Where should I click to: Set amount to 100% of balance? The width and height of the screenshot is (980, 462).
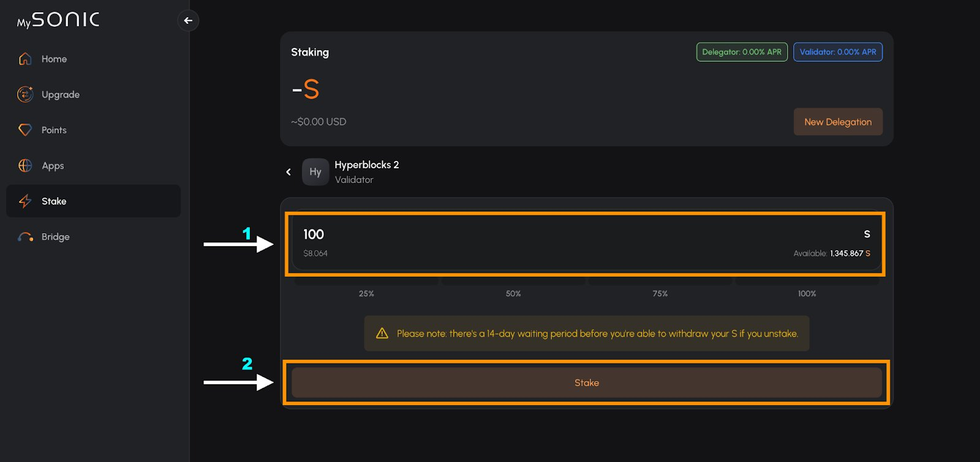pyautogui.click(x=807, y=293)
